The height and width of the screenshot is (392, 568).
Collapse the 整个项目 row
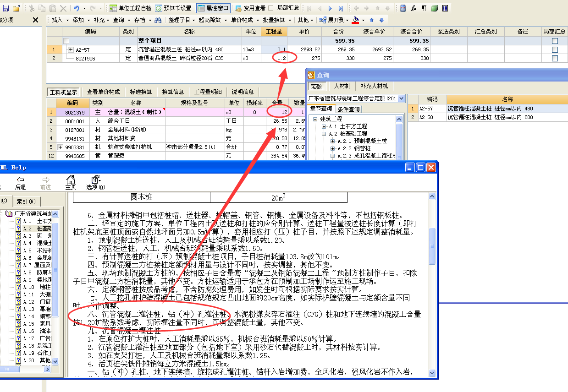coord(66,41)
